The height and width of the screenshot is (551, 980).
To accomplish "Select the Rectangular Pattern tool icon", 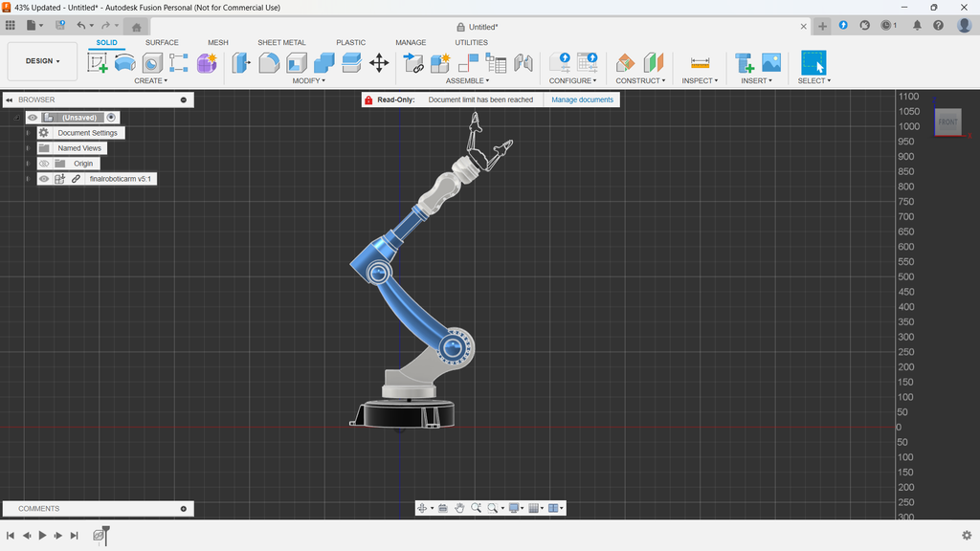I will (x=179, y=62).
